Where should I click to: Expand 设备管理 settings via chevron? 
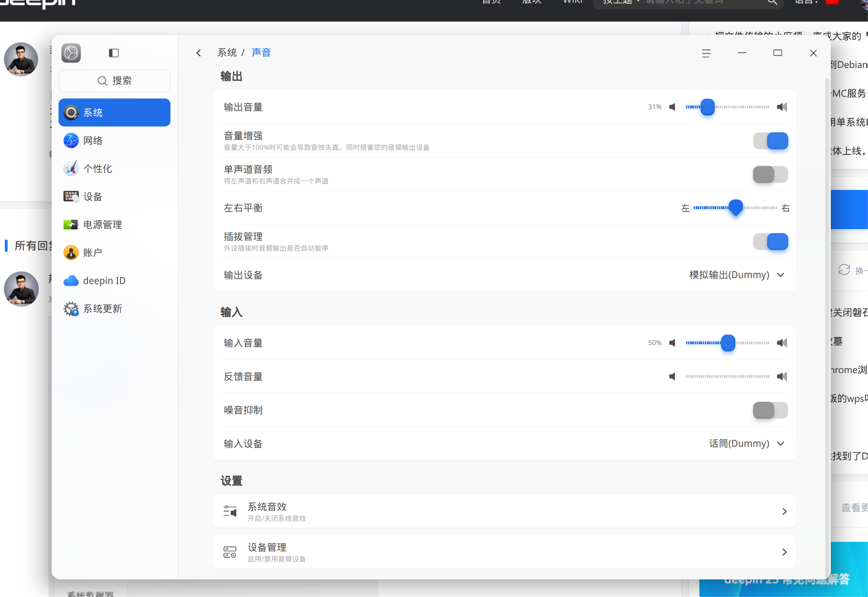(x=784, y=552)
